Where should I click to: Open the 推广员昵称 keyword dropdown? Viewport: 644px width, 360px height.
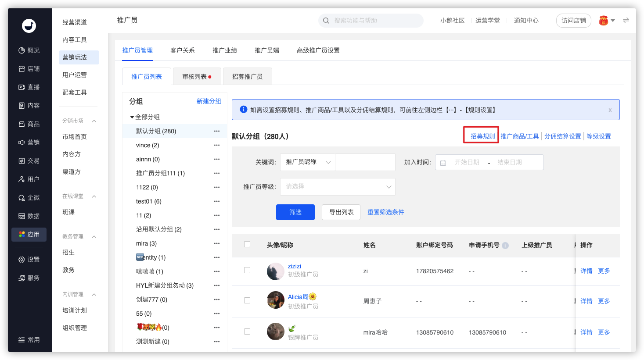[308, 162]
